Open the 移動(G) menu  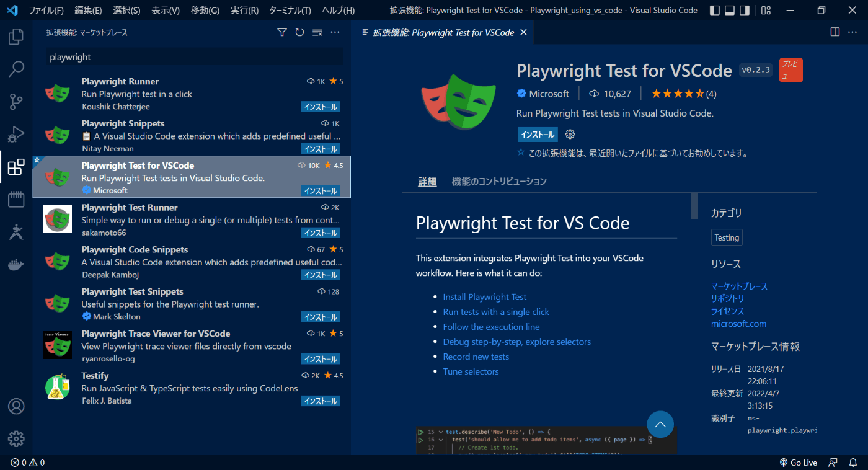tap(205, 11)
